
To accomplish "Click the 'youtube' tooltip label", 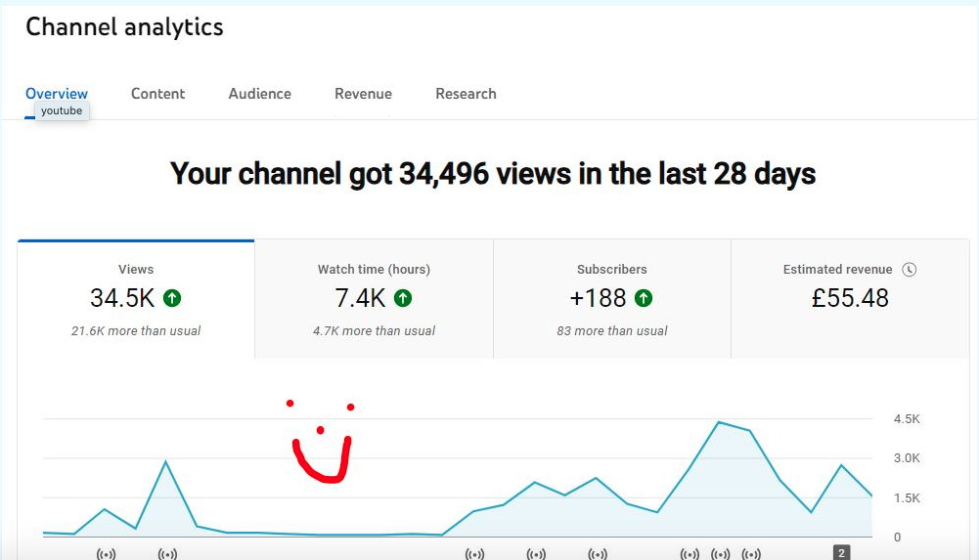I will tap(62, 111).
